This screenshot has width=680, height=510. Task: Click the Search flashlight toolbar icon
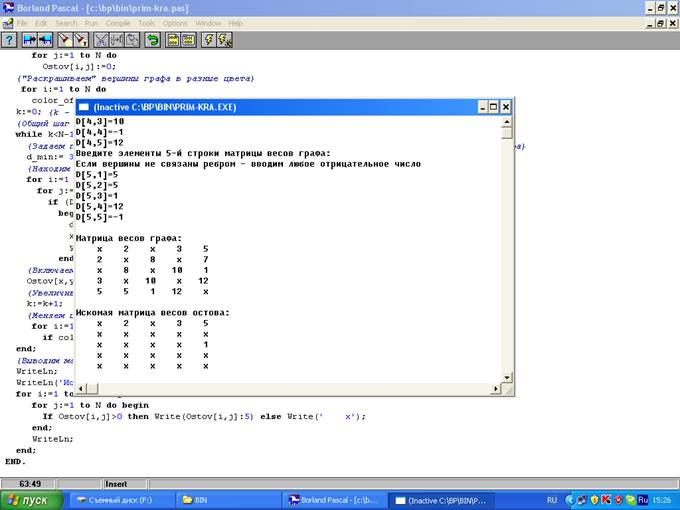(66, 40)
